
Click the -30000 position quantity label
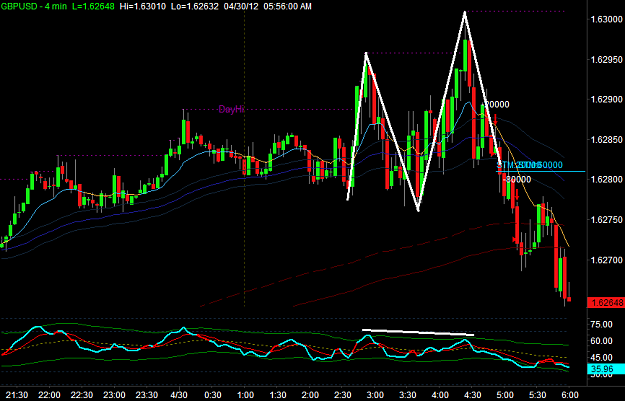517,180
